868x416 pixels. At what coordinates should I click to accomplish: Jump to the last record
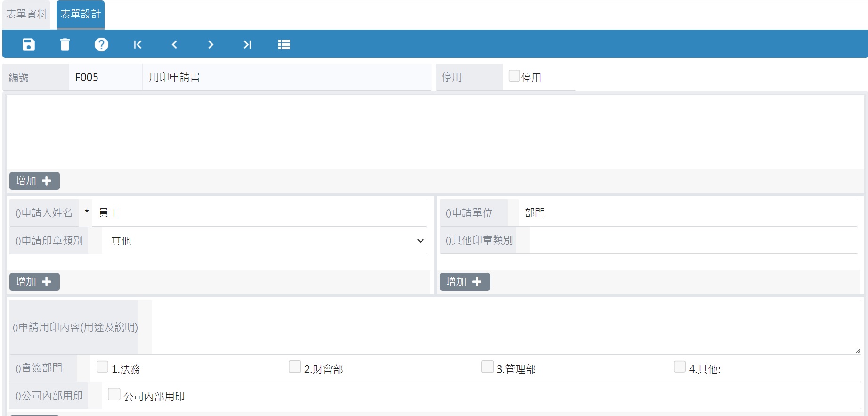coord(247,44)
